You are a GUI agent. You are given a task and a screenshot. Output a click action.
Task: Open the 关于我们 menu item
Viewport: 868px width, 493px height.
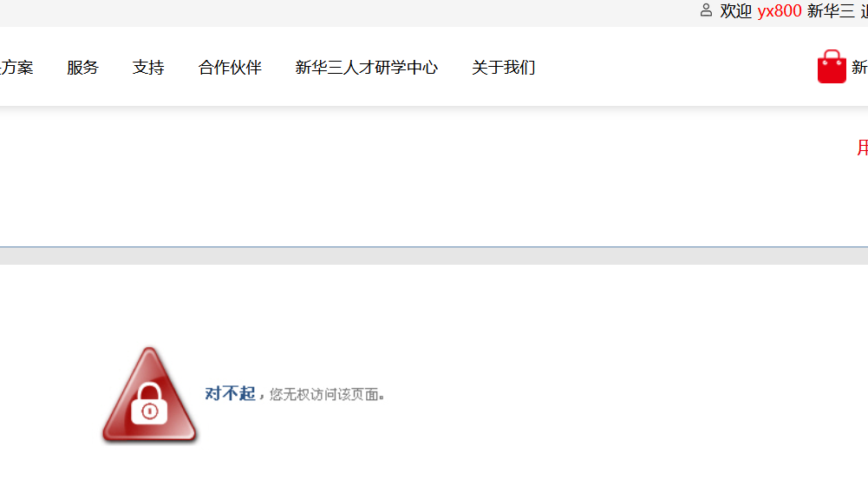[503, 68]
